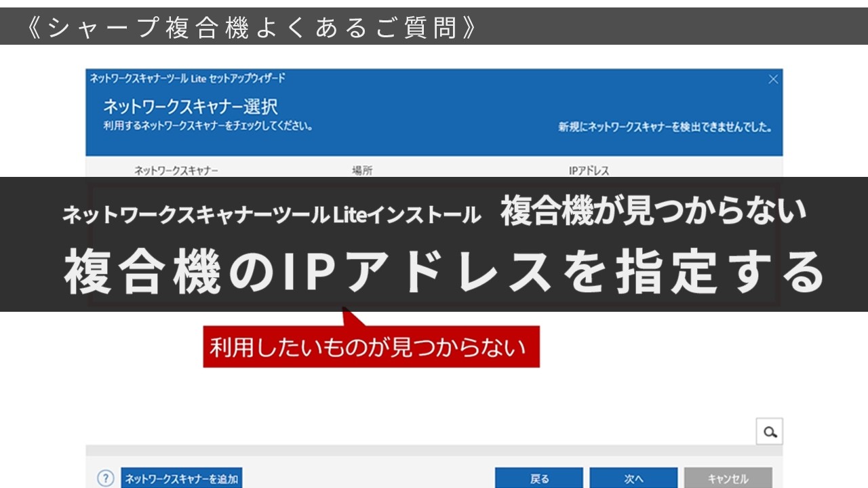The height and width of the screenshot is (488, 868).
Task: Go back with the 戻る button
Action: [x=540, y=478]
